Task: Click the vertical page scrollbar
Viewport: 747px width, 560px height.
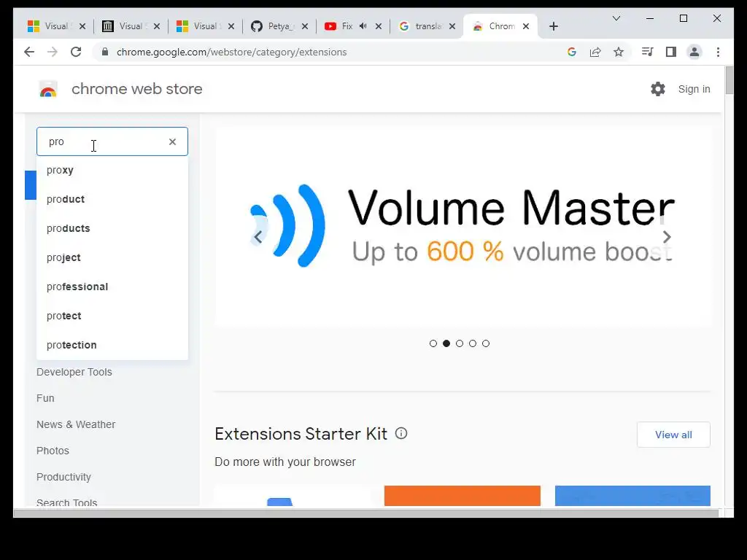Action: click(729, 81)
